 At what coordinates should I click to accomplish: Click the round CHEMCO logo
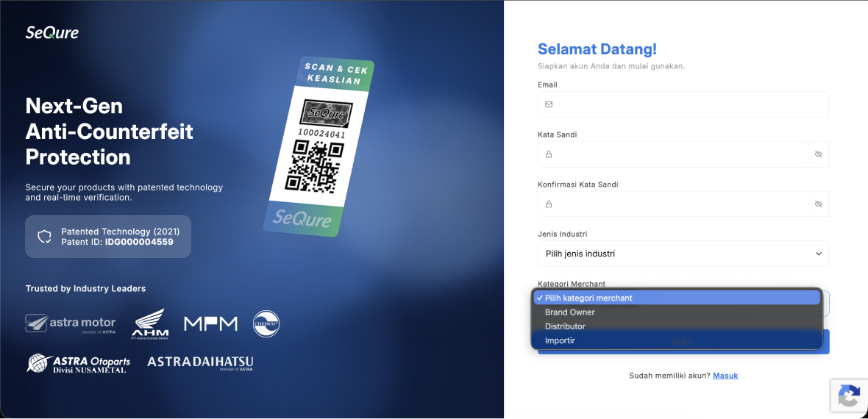point(266,323)
